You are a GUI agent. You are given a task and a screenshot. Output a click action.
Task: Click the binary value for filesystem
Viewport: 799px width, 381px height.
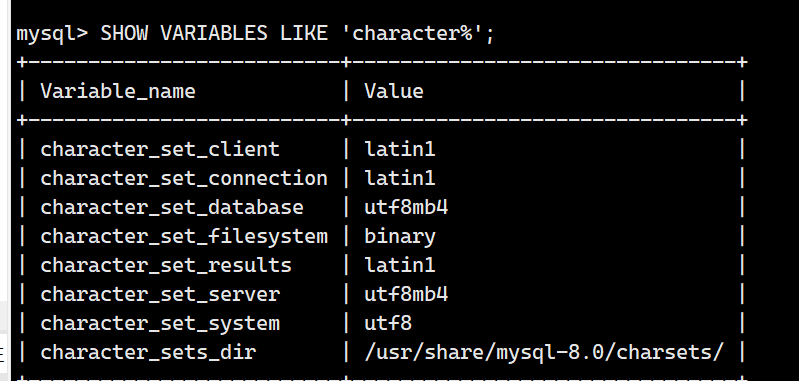pyautogui.click(x=400, y=237)
